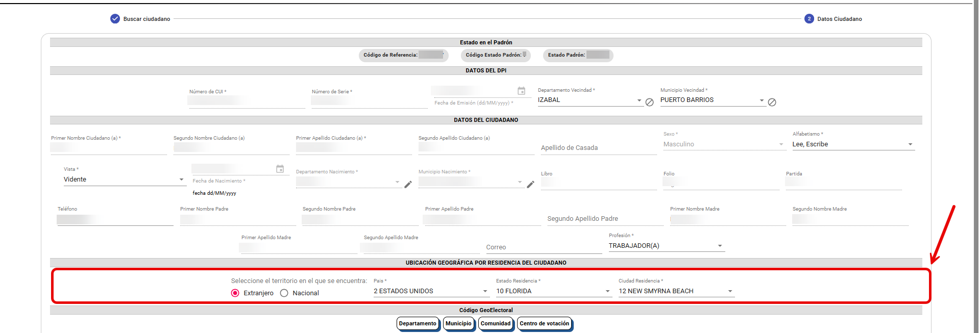Click the pencil icon for Departamento Nacimiento
The width and height of the screenshot is (980, 333).
pos(408,185)
